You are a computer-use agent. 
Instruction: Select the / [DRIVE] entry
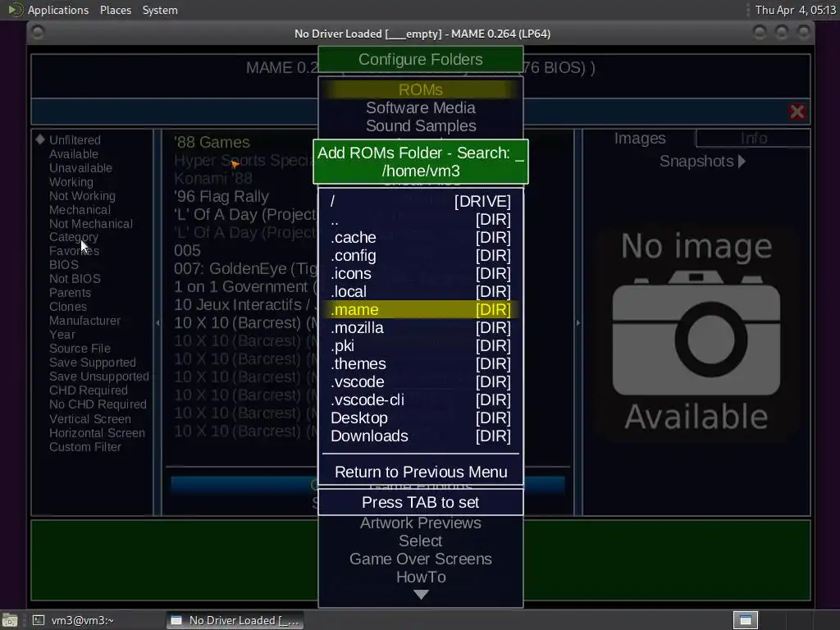click(x=421, y=202)
